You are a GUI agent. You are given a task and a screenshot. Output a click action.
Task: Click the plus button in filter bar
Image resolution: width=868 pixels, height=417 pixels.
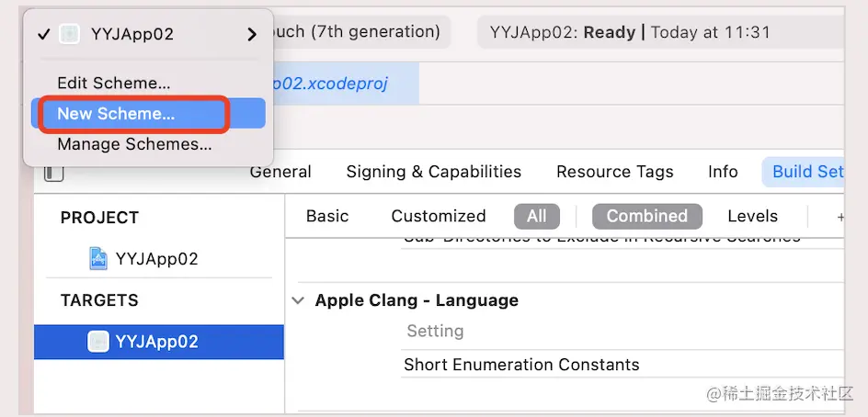[839, 217]
